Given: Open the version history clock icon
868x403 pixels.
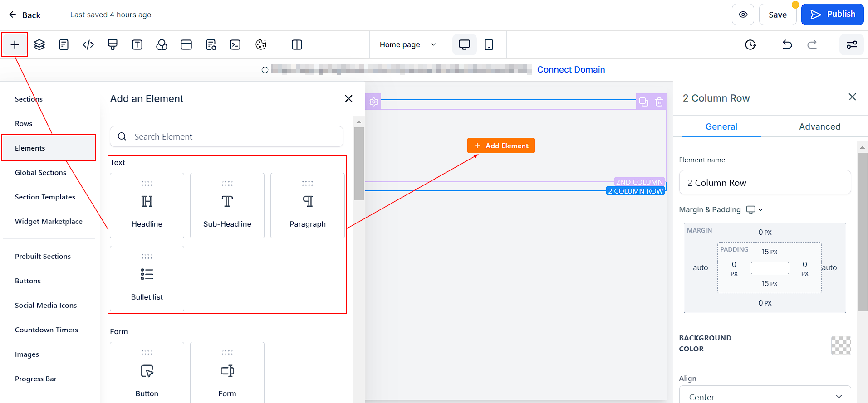Looking at the screenshot, I should click(x=750, y=44).
